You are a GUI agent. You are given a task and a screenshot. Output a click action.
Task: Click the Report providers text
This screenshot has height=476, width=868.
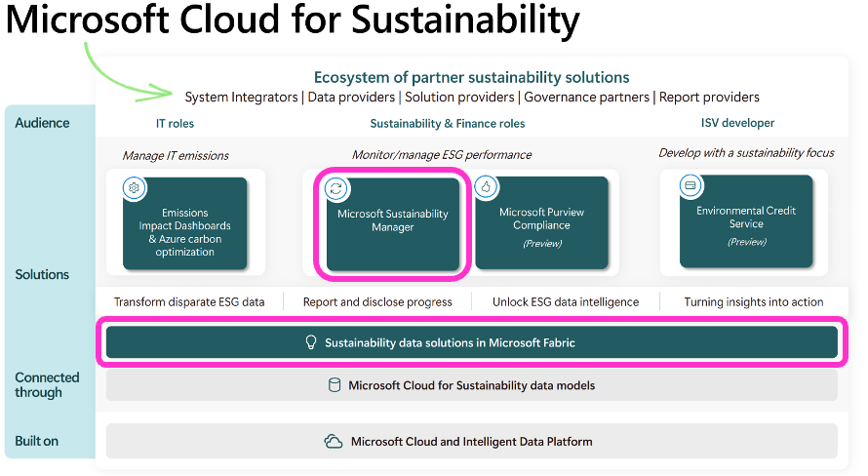pos(709,98)
